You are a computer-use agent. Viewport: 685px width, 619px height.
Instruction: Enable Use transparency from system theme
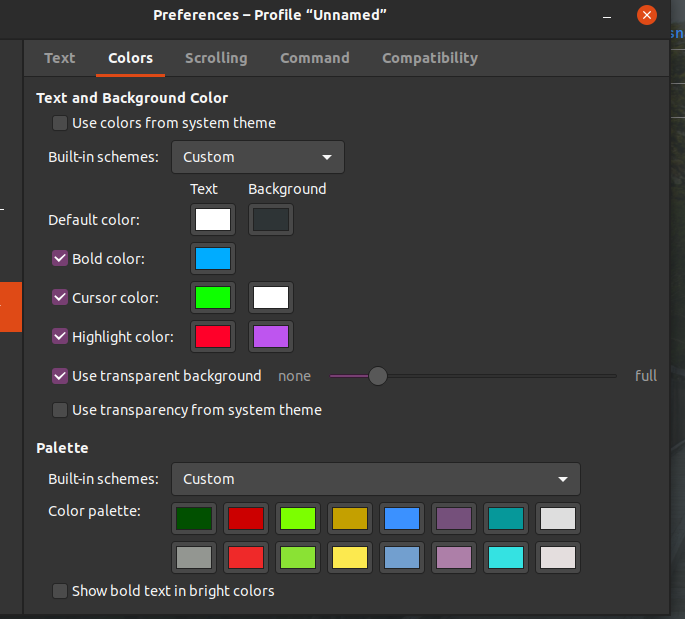point(60,410)
